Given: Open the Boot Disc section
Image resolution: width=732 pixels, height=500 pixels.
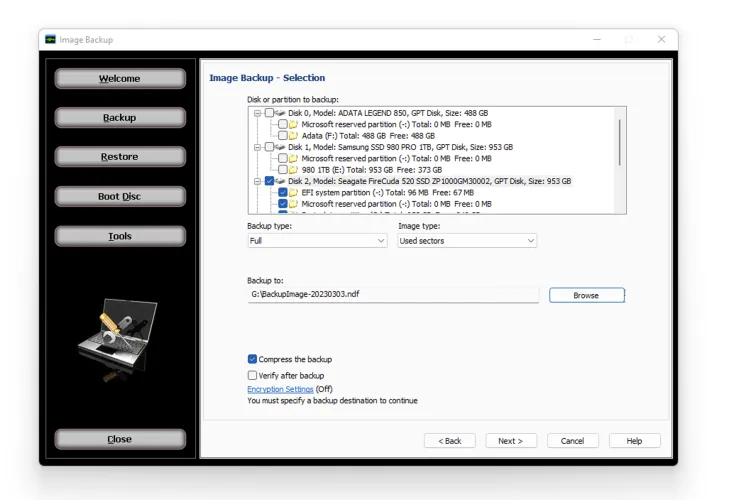Looking at the screenshot, I should [x=120, y=197].
